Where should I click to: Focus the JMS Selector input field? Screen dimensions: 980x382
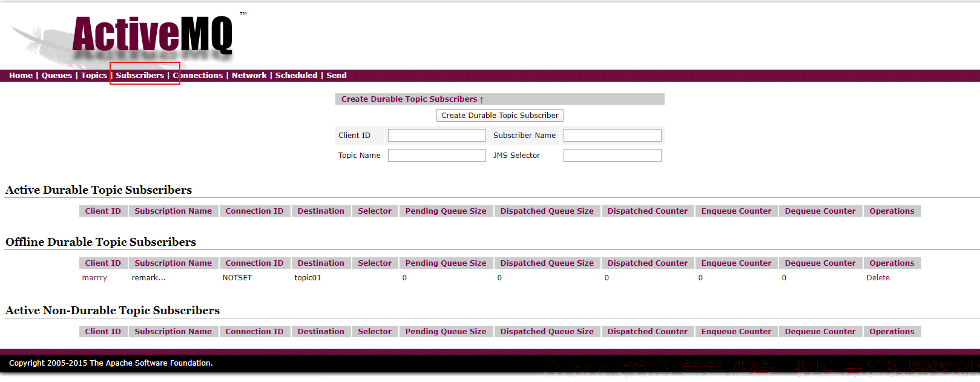tap(613, 156)
